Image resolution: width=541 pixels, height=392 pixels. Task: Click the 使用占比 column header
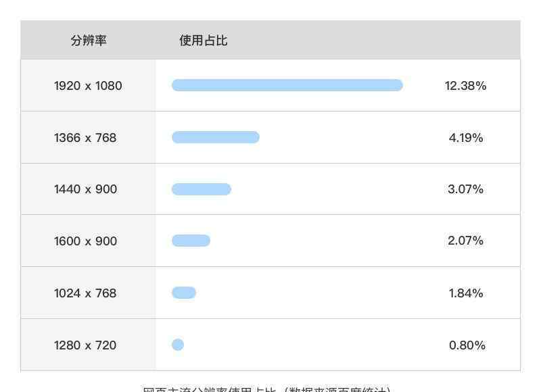tap(204, 41)
